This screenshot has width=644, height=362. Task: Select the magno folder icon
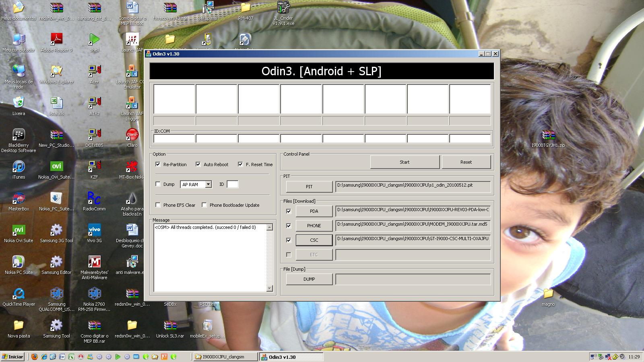(x=548, y=297)
